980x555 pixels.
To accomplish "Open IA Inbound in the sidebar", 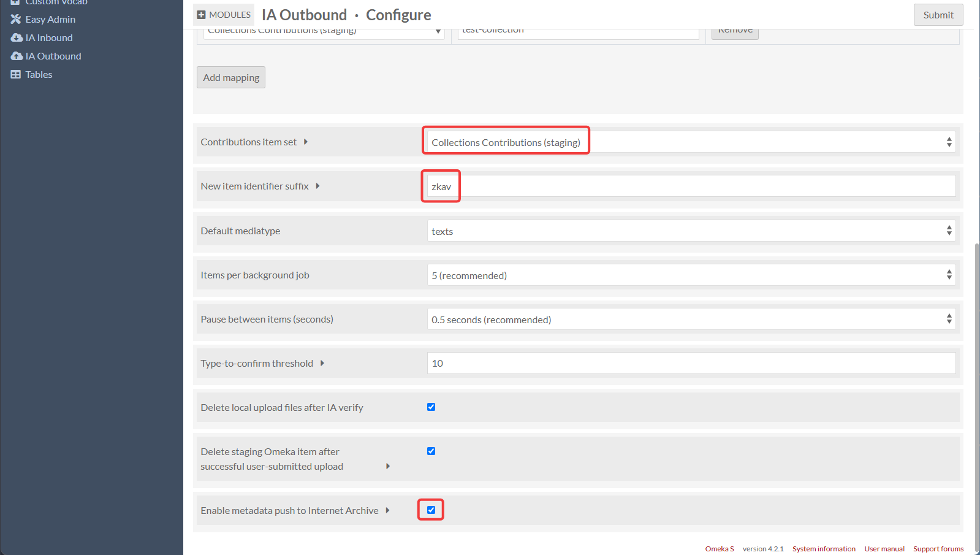I will click(x=49, y=37).
